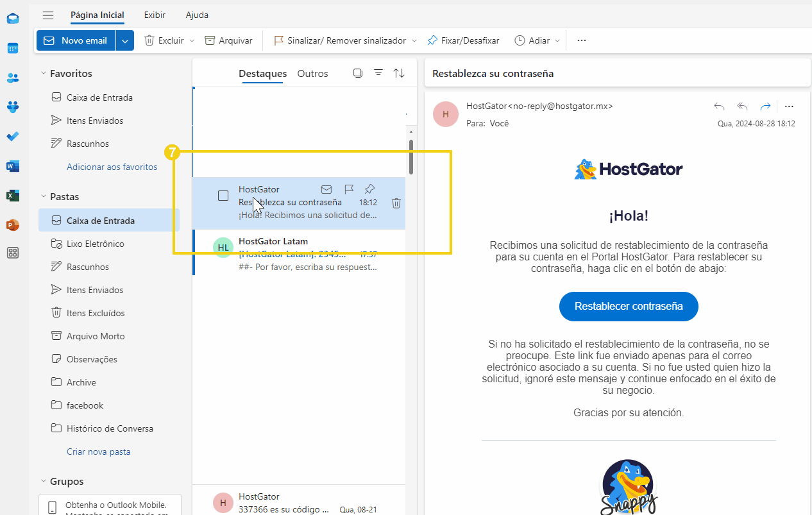The width and height of the screenshot is (812, 515).
Task: Pin the Restablezca su contraseña message
Action: point(369,189)
